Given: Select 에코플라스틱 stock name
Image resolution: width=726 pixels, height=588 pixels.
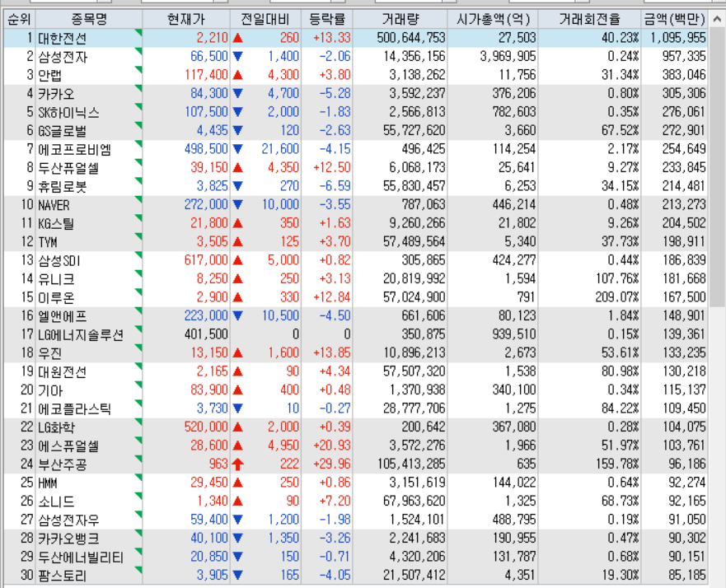Looking at the screenshot, I should [x=74, y=409].
